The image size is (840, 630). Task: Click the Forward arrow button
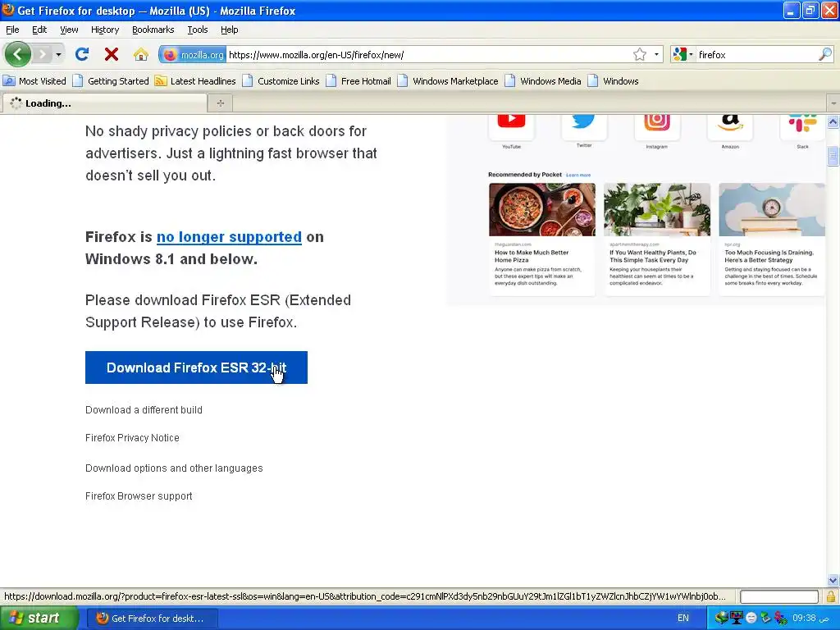[43, 54]
